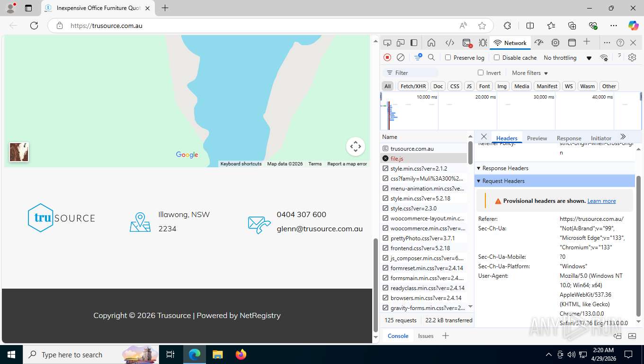Open DevTools help question mark icon
644x364 pixels.
tap(620, 43)
